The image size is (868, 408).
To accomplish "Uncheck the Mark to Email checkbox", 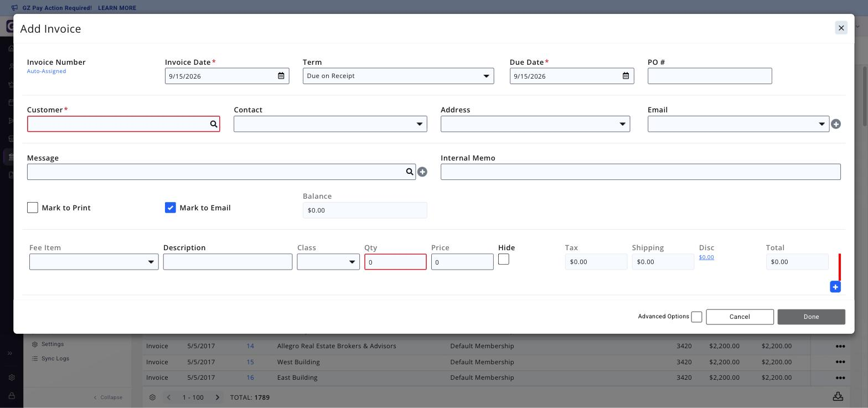I will tap(170, 208).
